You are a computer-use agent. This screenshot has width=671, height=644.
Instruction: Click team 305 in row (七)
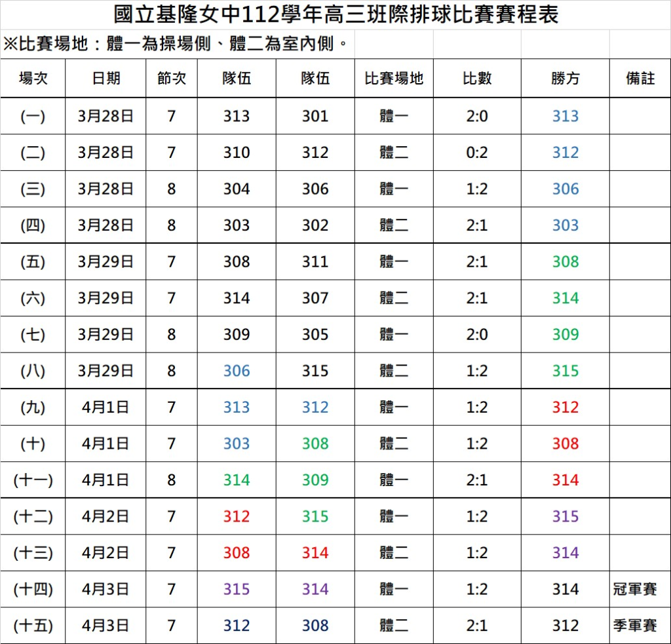pyautogui.click(x=315, y=334)
